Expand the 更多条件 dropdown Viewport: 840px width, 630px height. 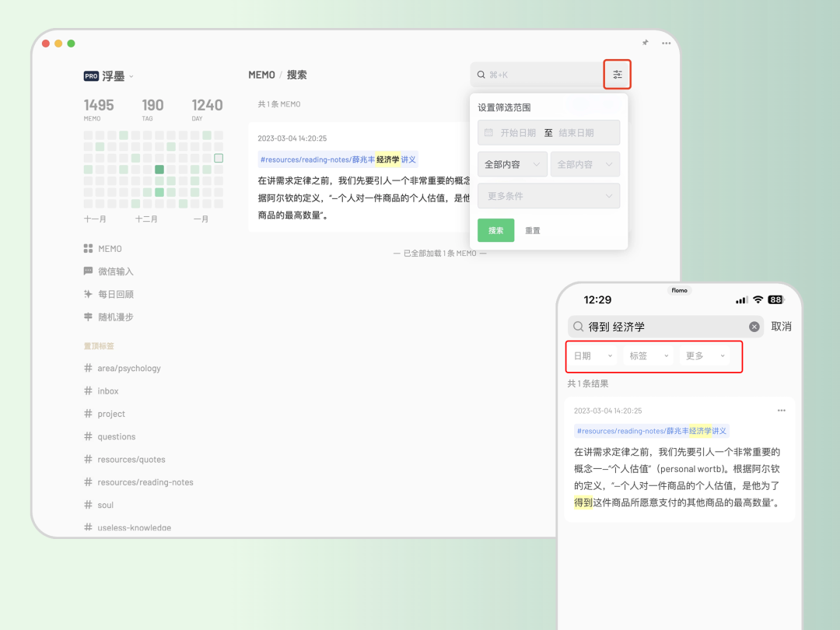tap(548, 196)
